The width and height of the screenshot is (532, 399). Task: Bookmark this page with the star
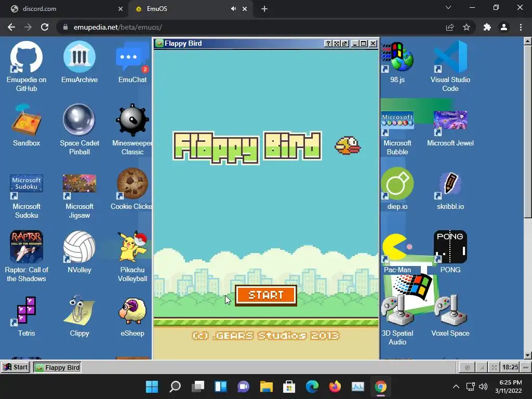(467, 27)
